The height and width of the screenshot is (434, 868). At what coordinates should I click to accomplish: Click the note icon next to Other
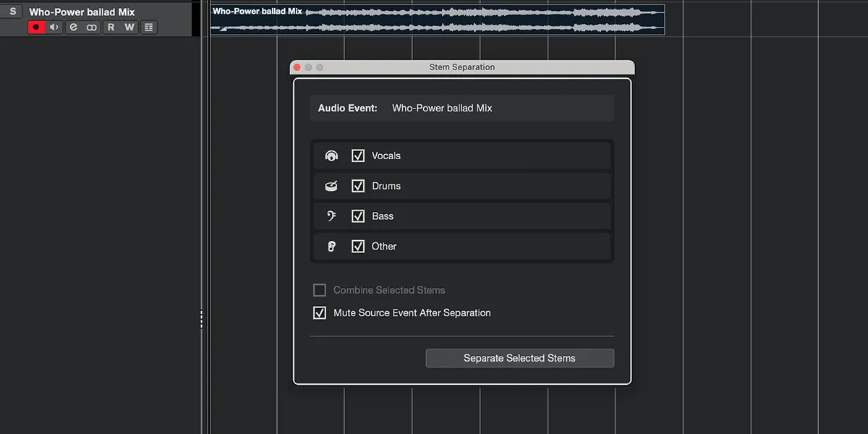pos(331,246)
